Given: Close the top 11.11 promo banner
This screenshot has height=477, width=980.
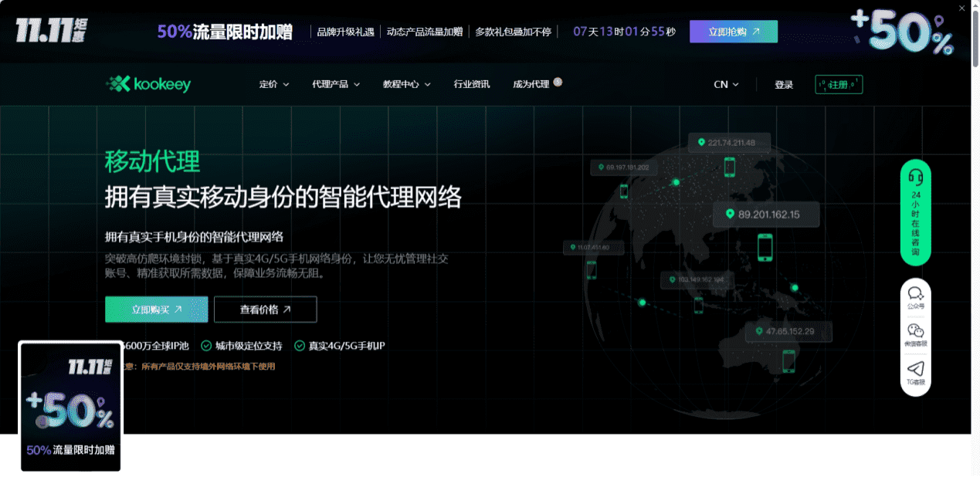Looking at the screenshot, I should (x=961, y=8).
